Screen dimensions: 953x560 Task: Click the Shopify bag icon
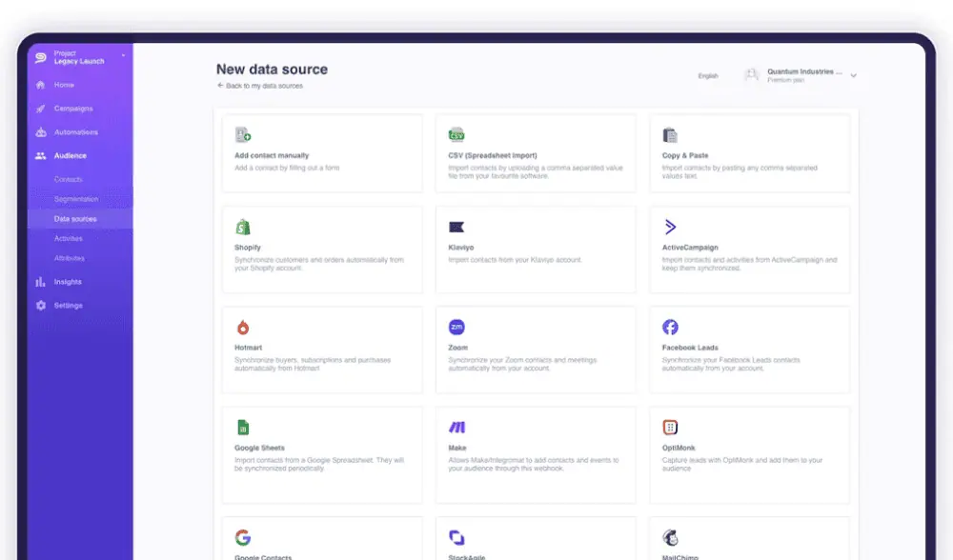coord(242,228)
